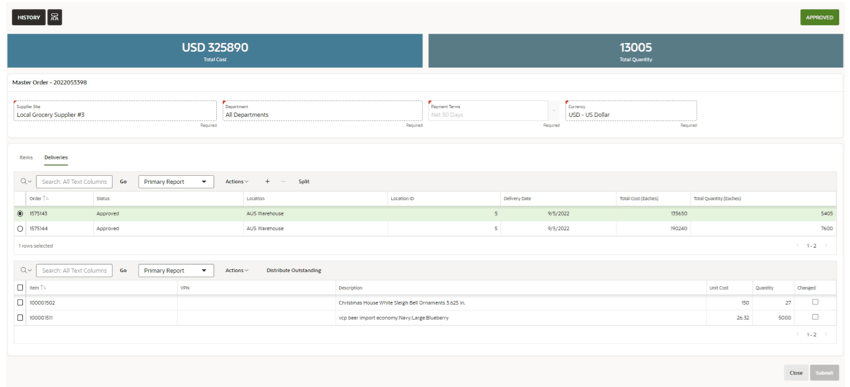Click the Submit button
This screenshot has height=387, width=850.
pos(824,373)
